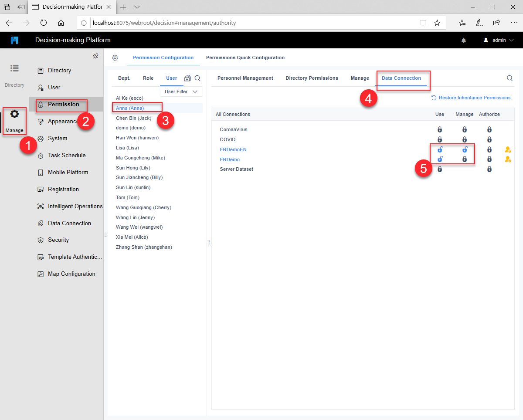
Task: Open the admin account dropdown
Action: pyautogui.click(x=499, y=40)
